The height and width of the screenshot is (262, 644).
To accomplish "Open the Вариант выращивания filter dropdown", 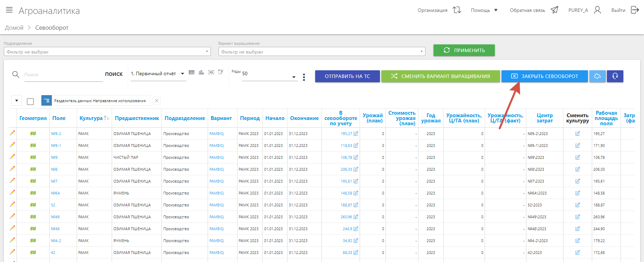I will (321, 52).
